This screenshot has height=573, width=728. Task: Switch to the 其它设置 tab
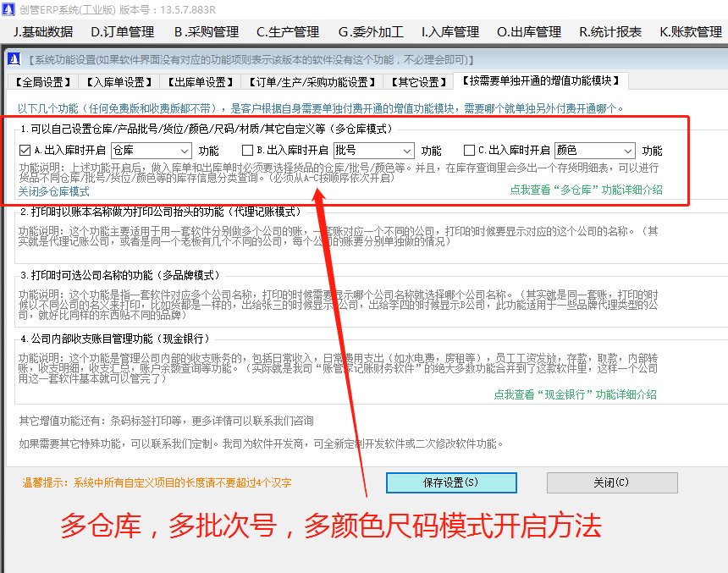(x=417, y=81)
